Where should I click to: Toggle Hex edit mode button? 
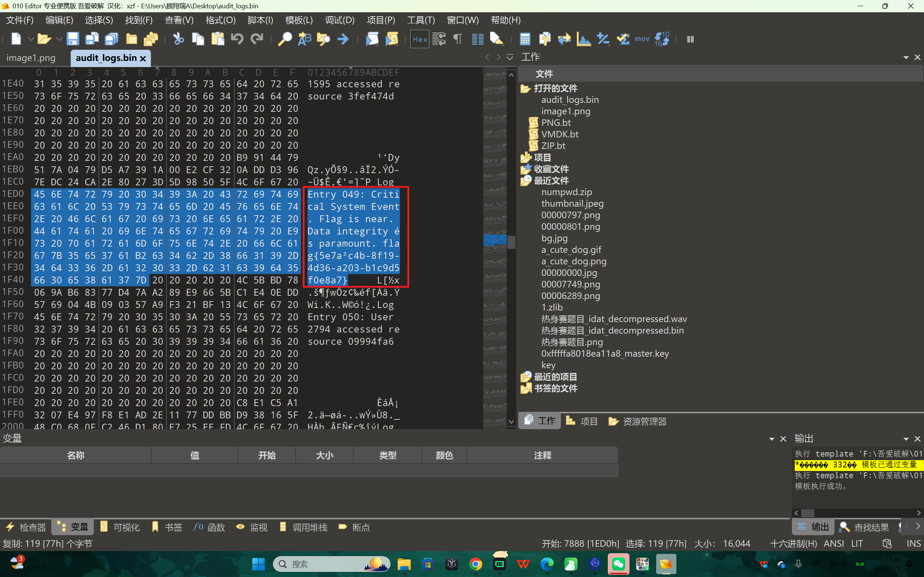420,39
